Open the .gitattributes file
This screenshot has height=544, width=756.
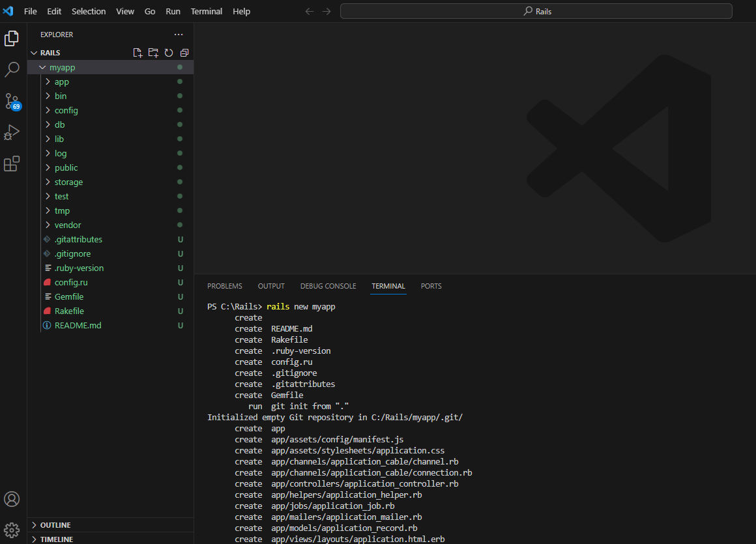(x=78, y=240)
